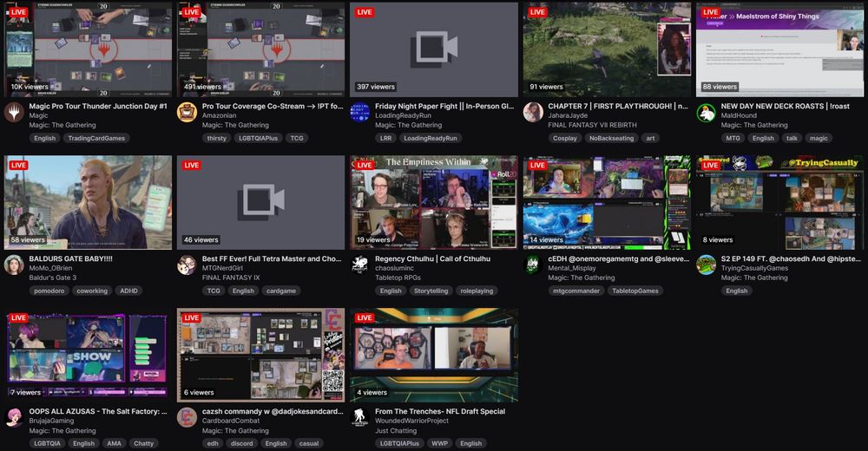Open Pro Tour Coverage Co-Stream thumbnail

(x=260, y=49)
